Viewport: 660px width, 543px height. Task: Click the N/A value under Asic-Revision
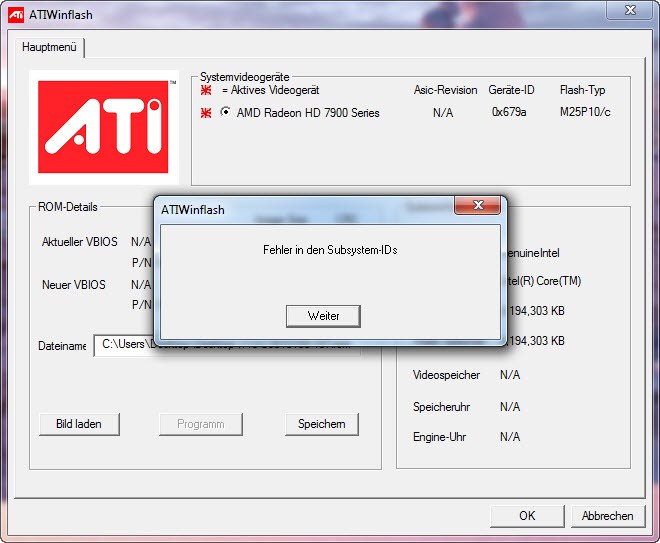pos(443,113)
